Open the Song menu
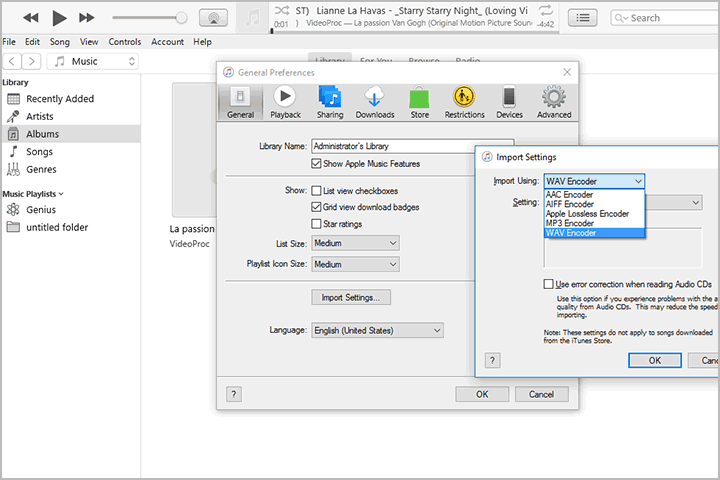720x480 pixels. (x=60, y=42)
